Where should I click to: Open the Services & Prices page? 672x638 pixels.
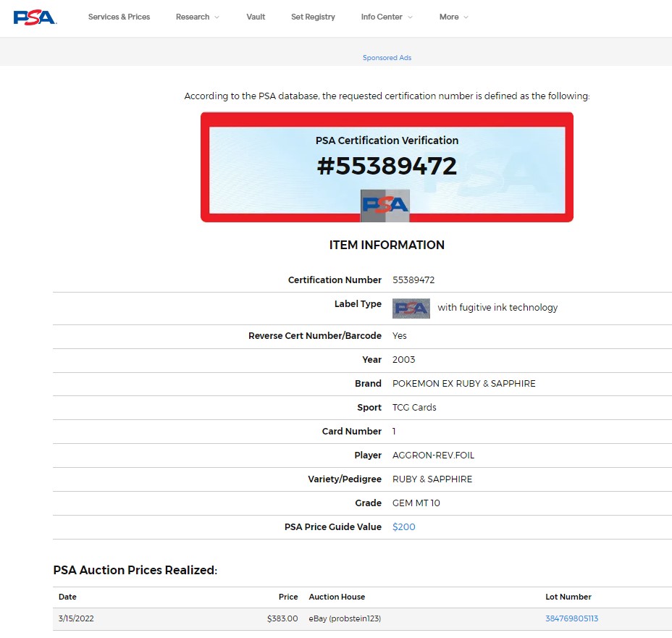pos(119,17)
